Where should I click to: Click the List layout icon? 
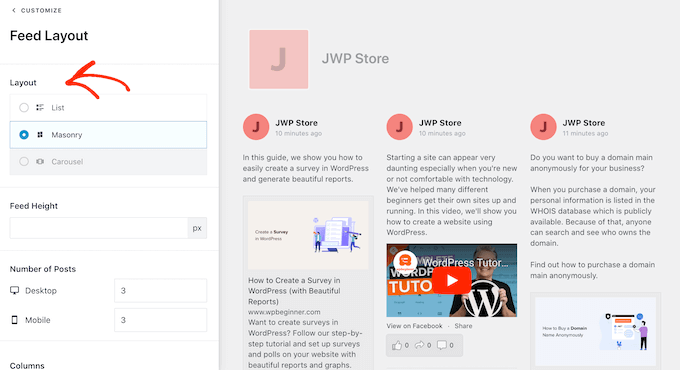pyautogui.click(x=40, y=108)
